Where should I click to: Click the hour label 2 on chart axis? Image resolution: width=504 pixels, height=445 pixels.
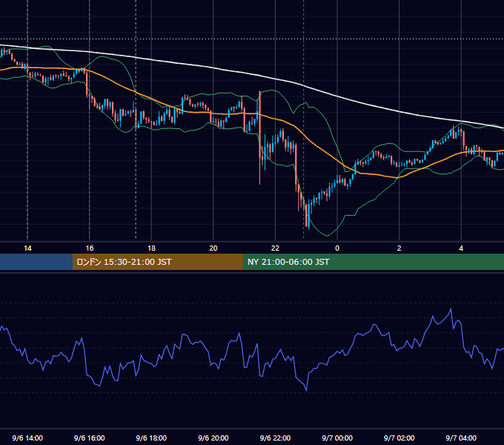(399, 248)
